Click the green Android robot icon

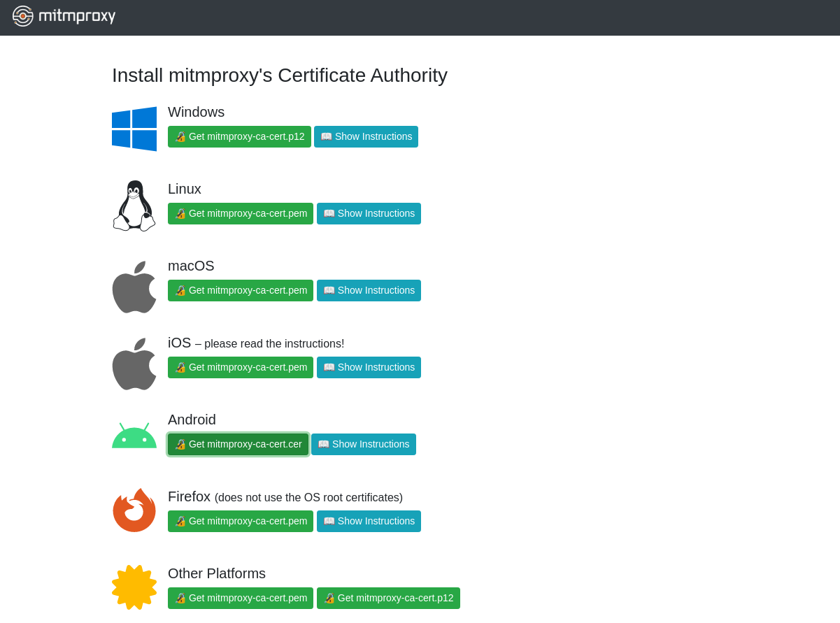[134, 436]
